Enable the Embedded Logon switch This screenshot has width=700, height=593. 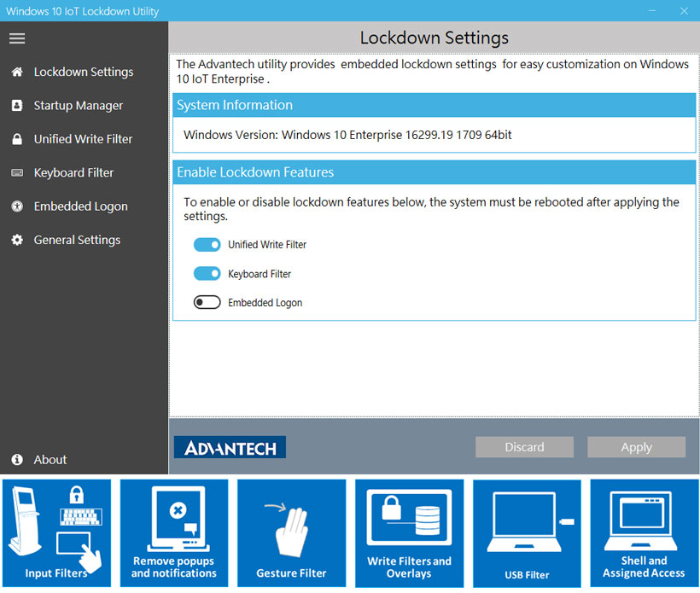coord(207,303)
